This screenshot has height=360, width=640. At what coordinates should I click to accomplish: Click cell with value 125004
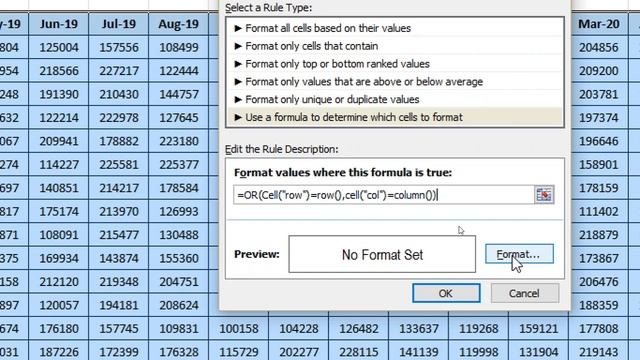[59, 47]
